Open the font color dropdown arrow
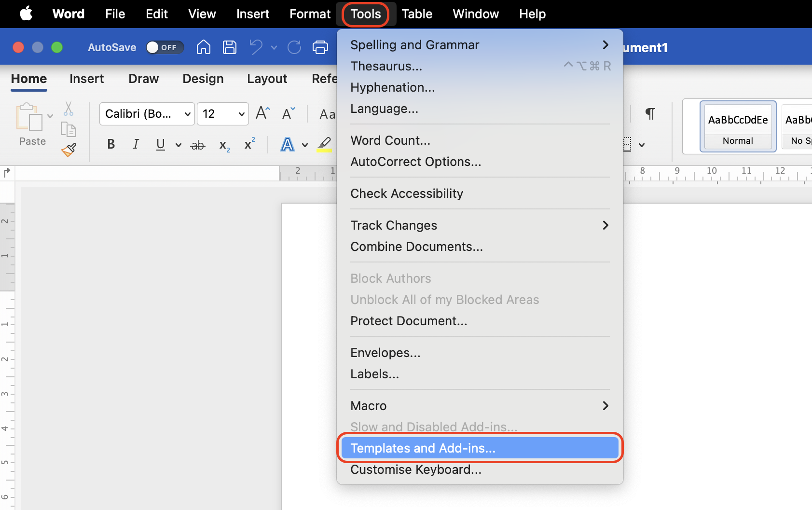This screenshot has width=812, height=510. click(304, 145)
